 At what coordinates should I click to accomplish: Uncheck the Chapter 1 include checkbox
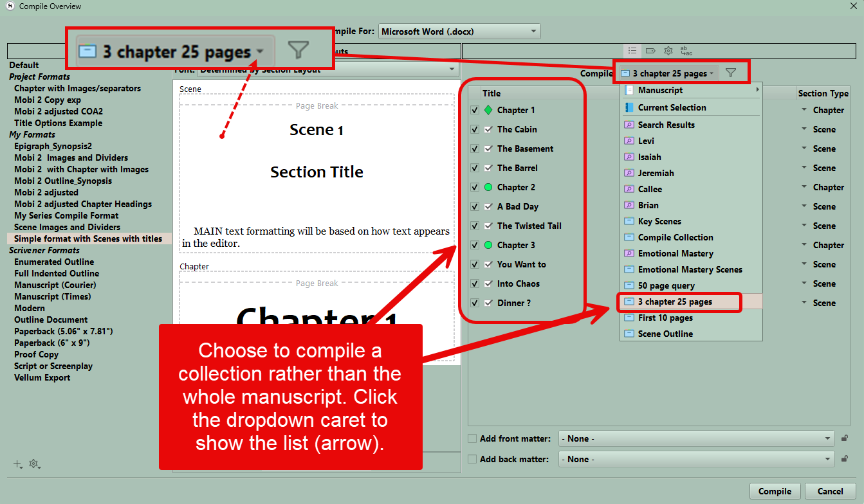475,110
